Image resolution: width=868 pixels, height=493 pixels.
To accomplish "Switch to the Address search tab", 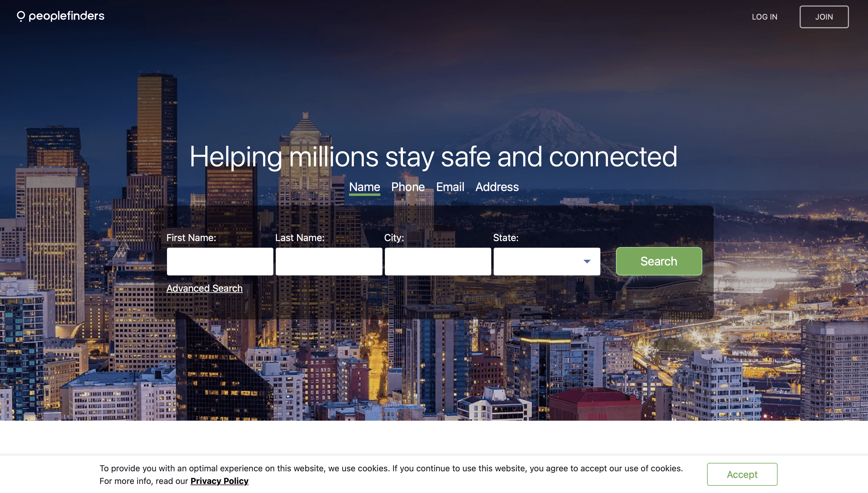I will click(x=497, y=187).
